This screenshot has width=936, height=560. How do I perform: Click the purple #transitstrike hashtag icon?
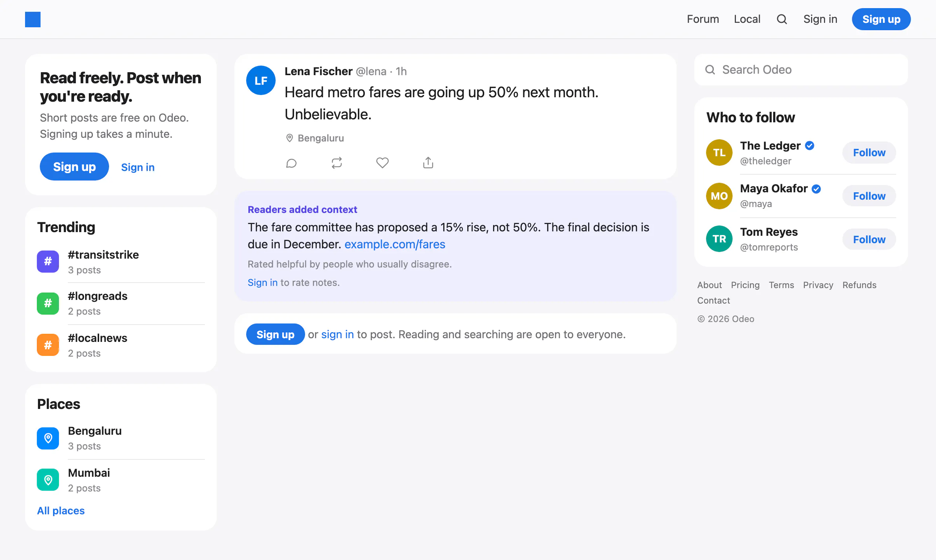click(x=48, y=261)
